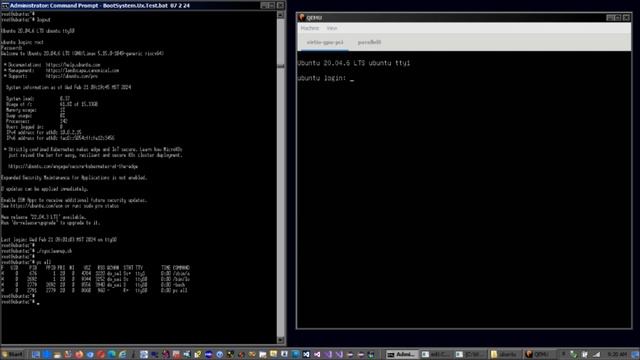Image resolution: width=640 pixels, height=360 pixels.
Task: Launch Internet Explorer from the taskbar
Action: tap(122, 354)
